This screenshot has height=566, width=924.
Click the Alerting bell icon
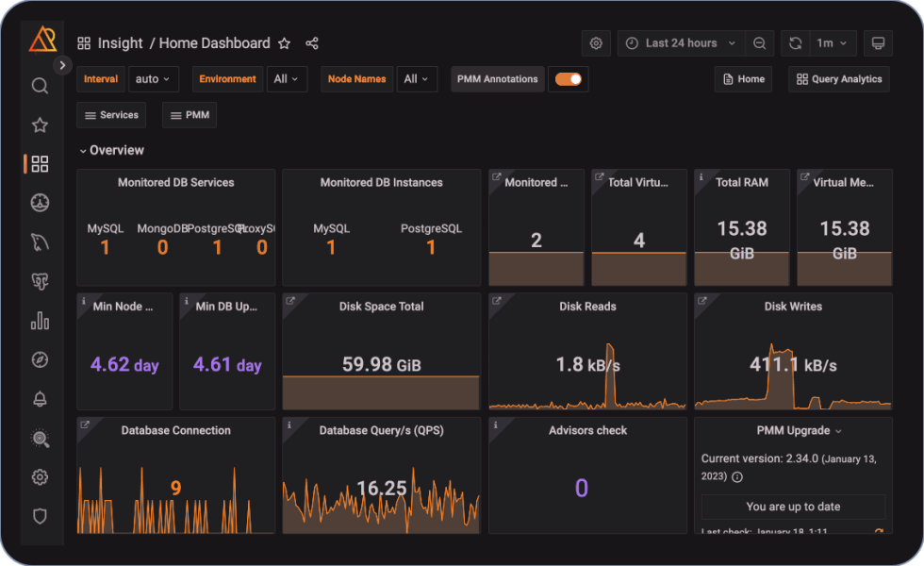click(x=40, y=399)
